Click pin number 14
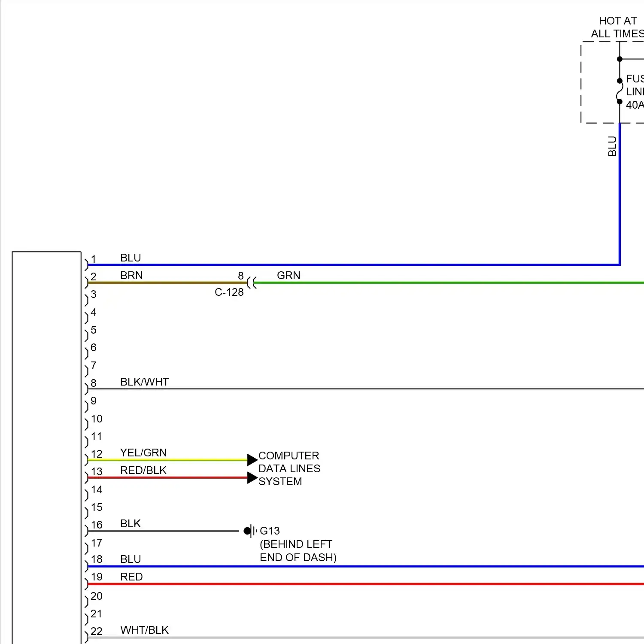The width and height of the screenshot is (644, 644). (97, 489)
